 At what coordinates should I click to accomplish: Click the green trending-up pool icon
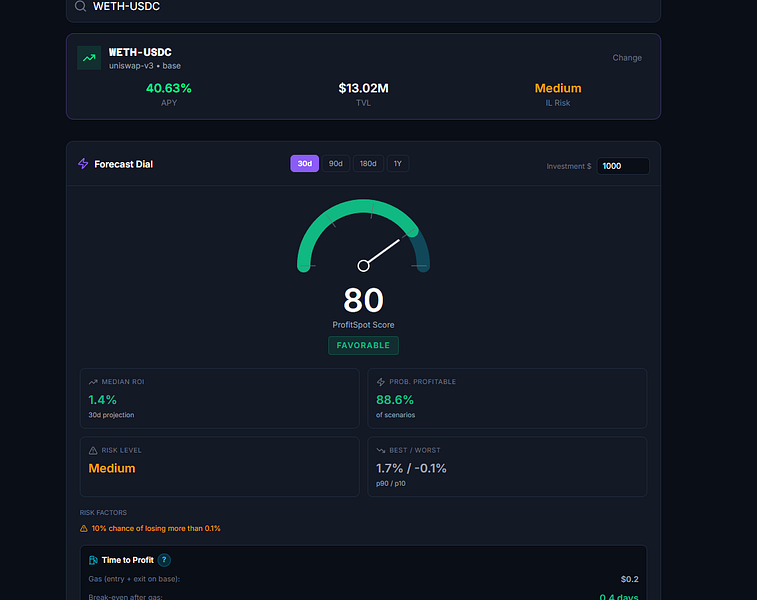click(x=89, y=58)
